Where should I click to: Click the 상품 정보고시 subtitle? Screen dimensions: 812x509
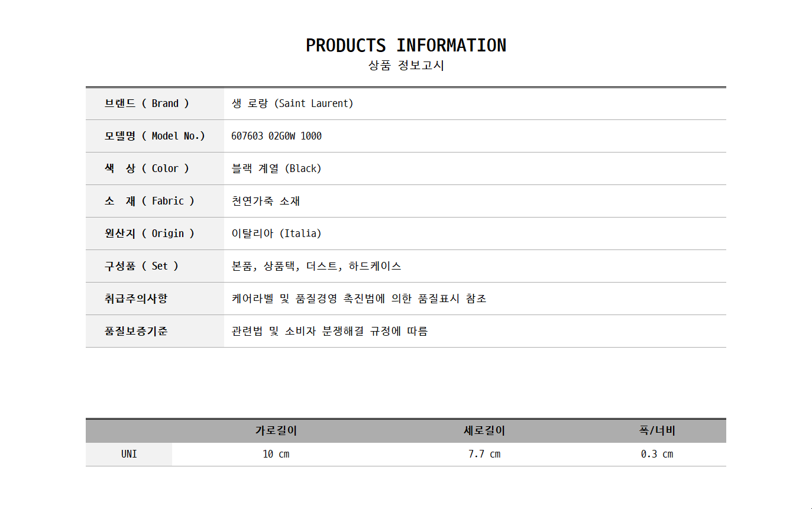click(x=406, y=66)
